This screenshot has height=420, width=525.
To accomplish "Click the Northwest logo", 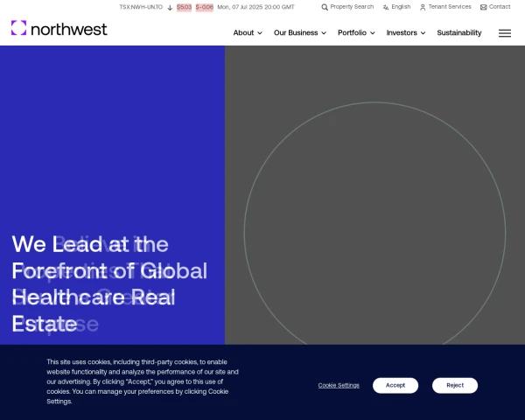I will 59,28.
